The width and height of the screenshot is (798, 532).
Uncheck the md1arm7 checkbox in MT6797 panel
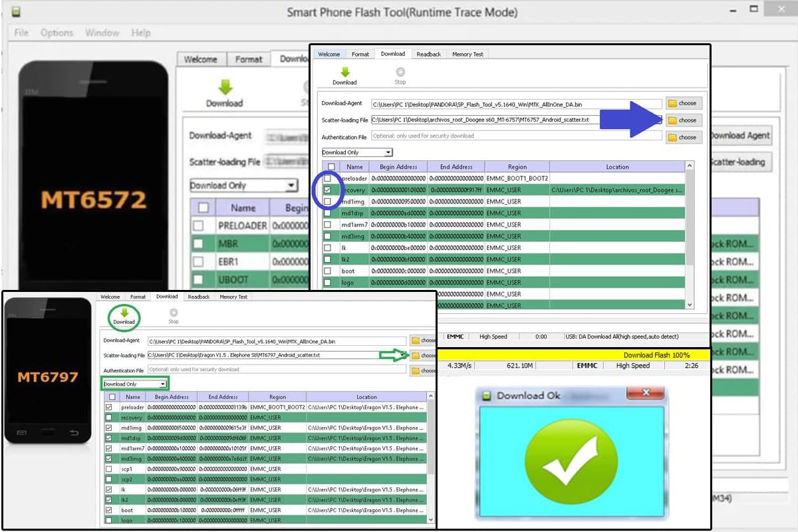(109, 448)
